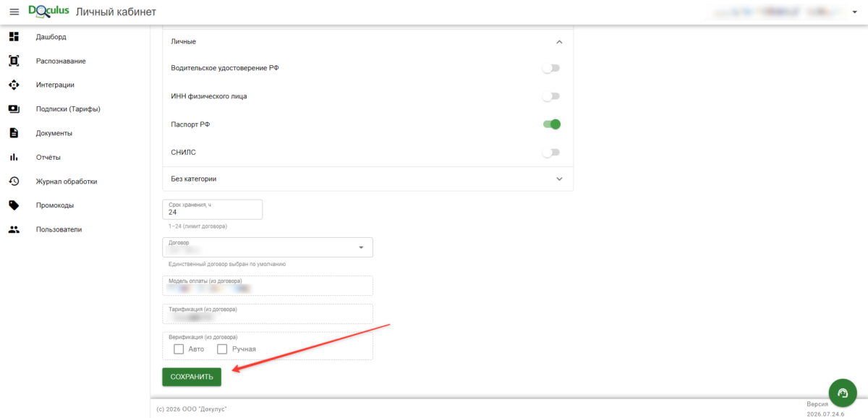Click the Дашборд dashboard icon
The image size is (868, 418).
click(x=14, y=37)
